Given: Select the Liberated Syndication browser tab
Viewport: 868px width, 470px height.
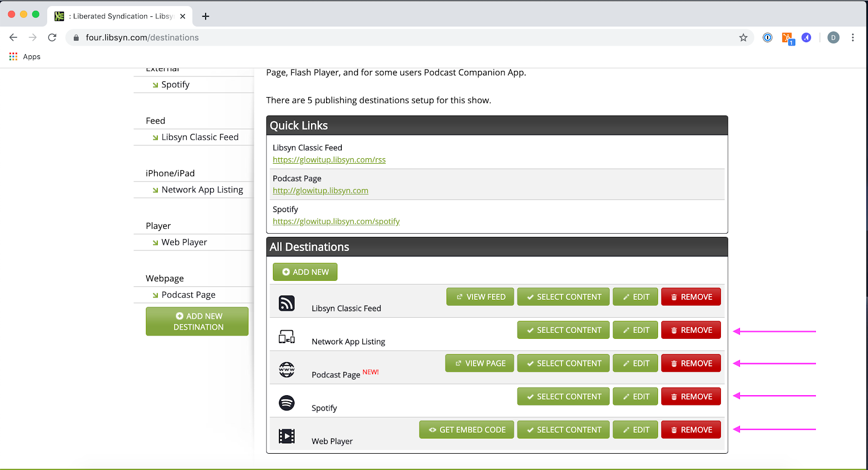Looking at the screenshot, I should coord(120,16).
